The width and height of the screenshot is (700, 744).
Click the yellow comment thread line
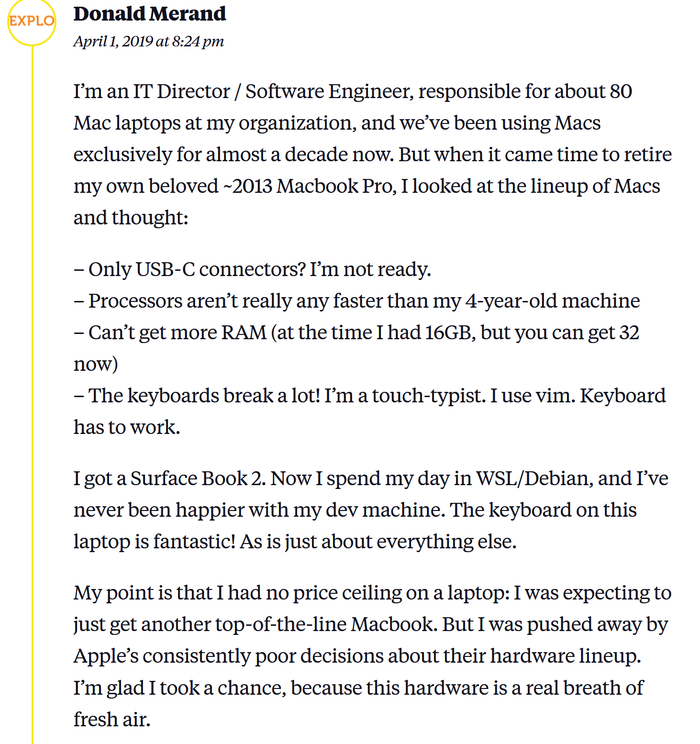point(33,383)
